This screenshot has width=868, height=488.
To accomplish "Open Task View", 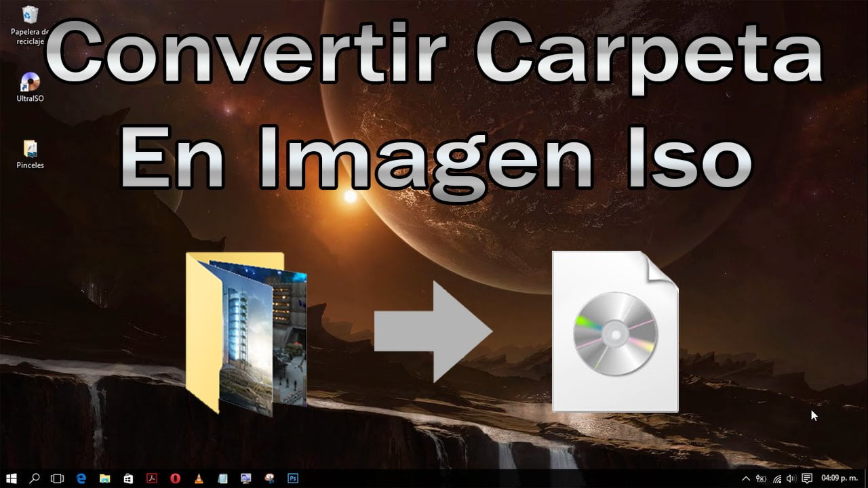I will (58, 478).
